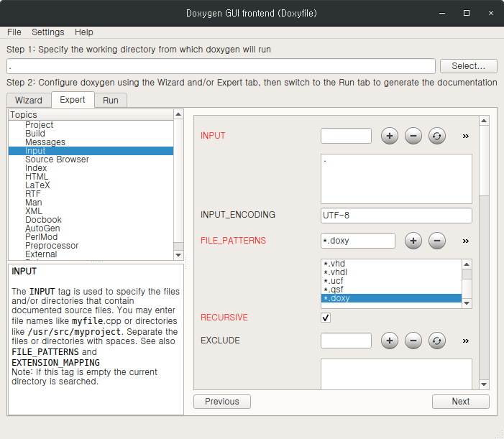Click the INPUT_ENCODING field
The height and width of the screenshot is (439, 504).
pos(396,216)
